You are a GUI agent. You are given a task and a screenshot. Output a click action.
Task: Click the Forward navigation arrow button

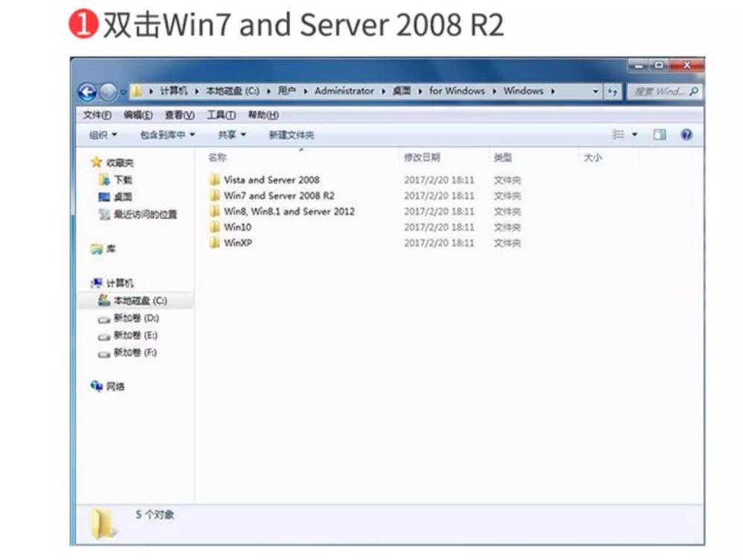point(108,92)
